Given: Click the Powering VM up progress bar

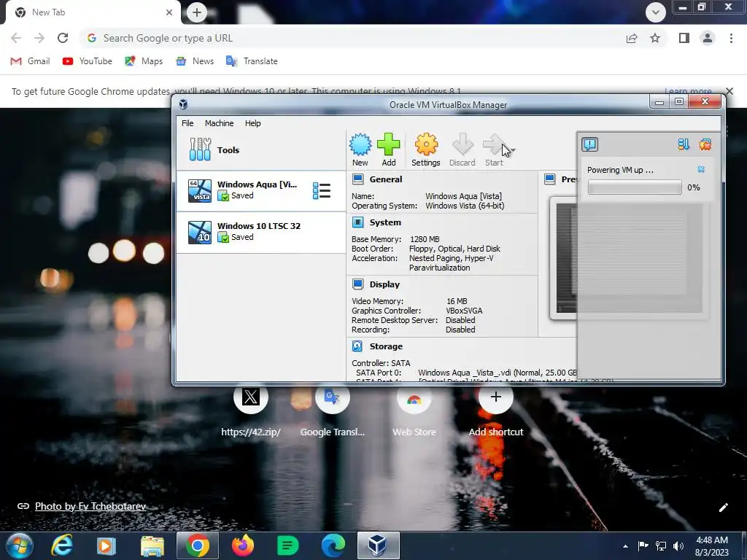Looking at the screenshot, I should (635, 187).
